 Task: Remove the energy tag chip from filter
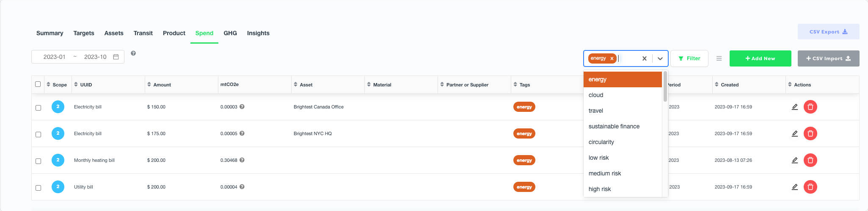tap(612, 58)
